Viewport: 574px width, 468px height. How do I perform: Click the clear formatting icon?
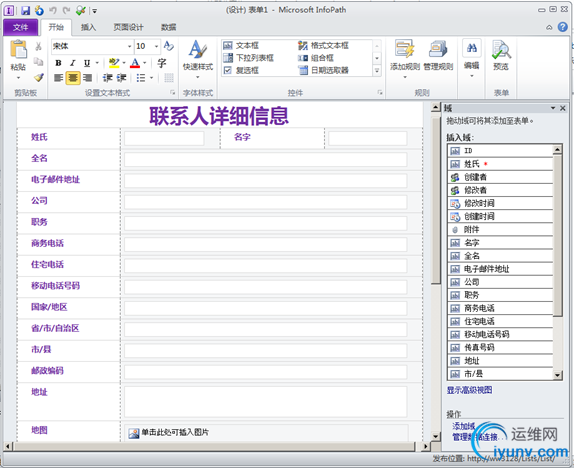point(168,46)
